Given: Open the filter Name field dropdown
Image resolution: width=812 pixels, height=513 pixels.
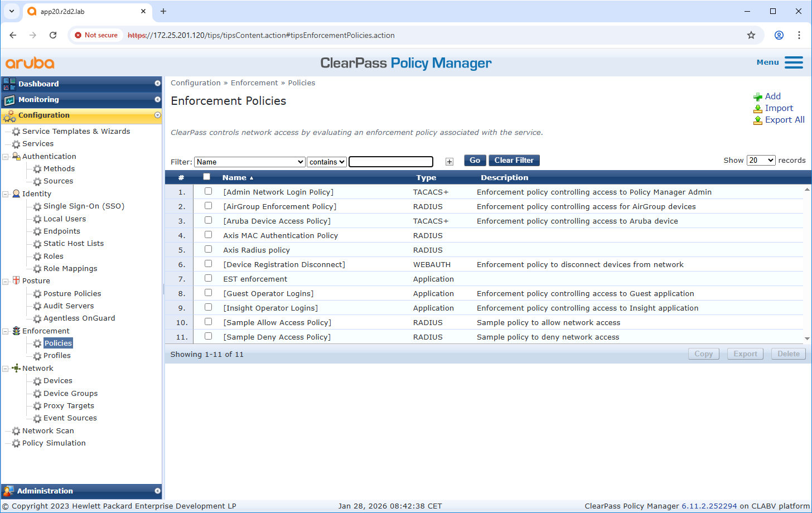Looking at the screenshot, I should pos(249,162).
